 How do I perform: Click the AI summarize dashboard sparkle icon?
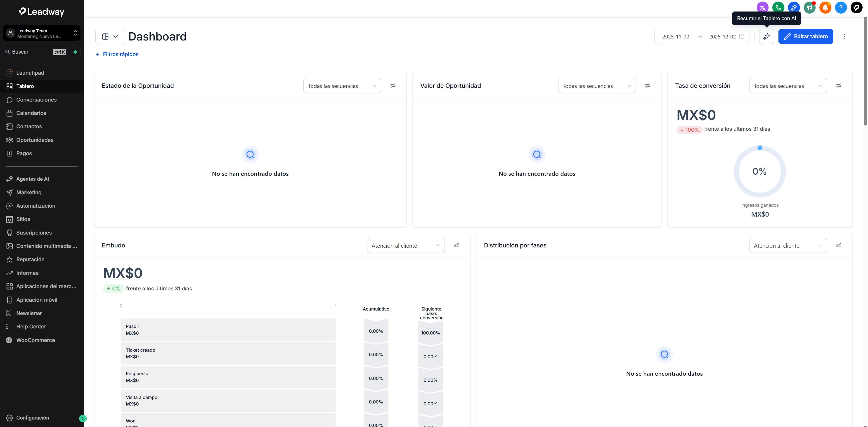pyautogui.click(x=766, y=36)
